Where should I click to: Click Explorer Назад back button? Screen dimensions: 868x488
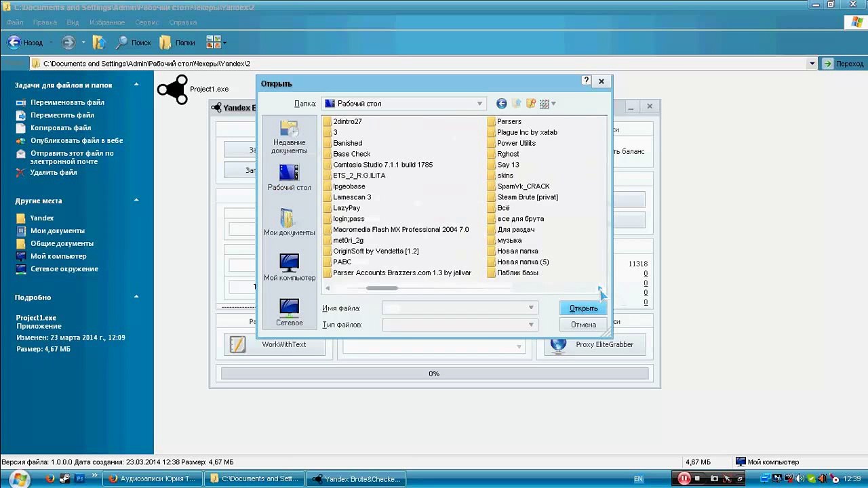click(x=25, y=43)
